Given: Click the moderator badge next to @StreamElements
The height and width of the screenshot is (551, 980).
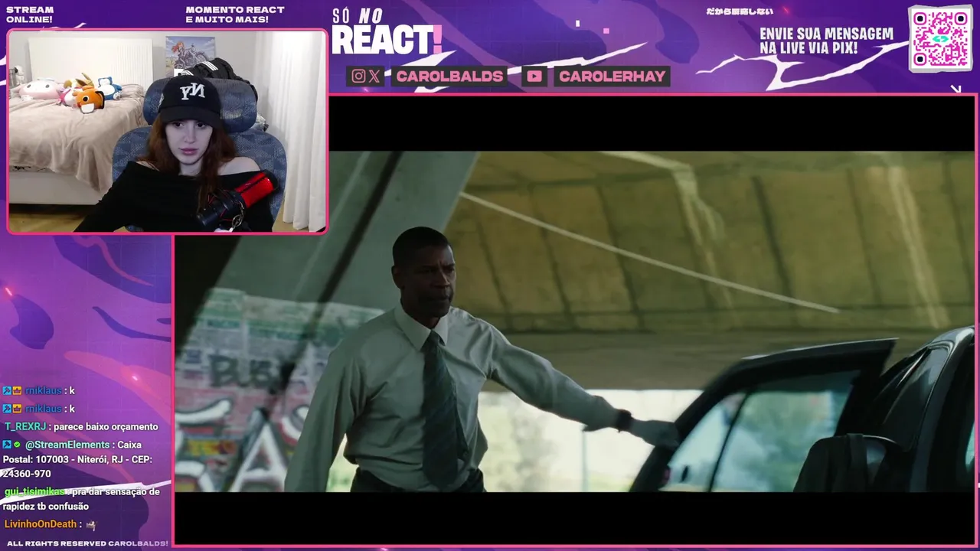Looking at the screenshot, I should 7,445.
